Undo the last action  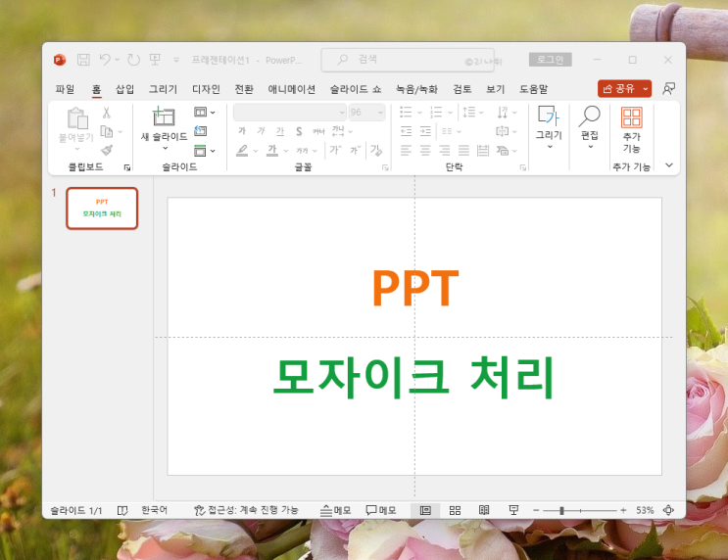(x=106, y=60)
